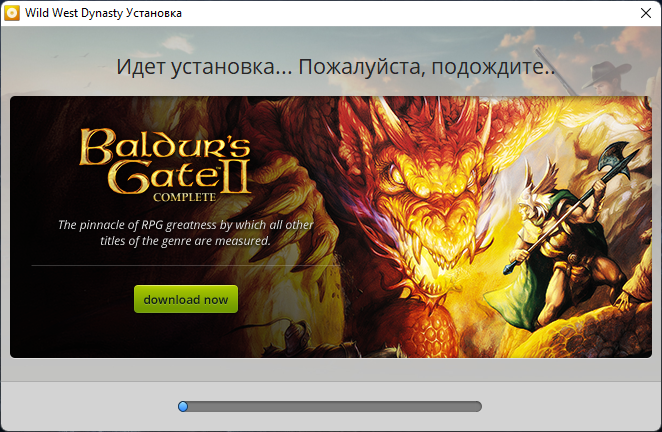This screenshot has width=662, height=432.
Task: Click the installer icon in the title bar
Action: click(x=12, y=13)
